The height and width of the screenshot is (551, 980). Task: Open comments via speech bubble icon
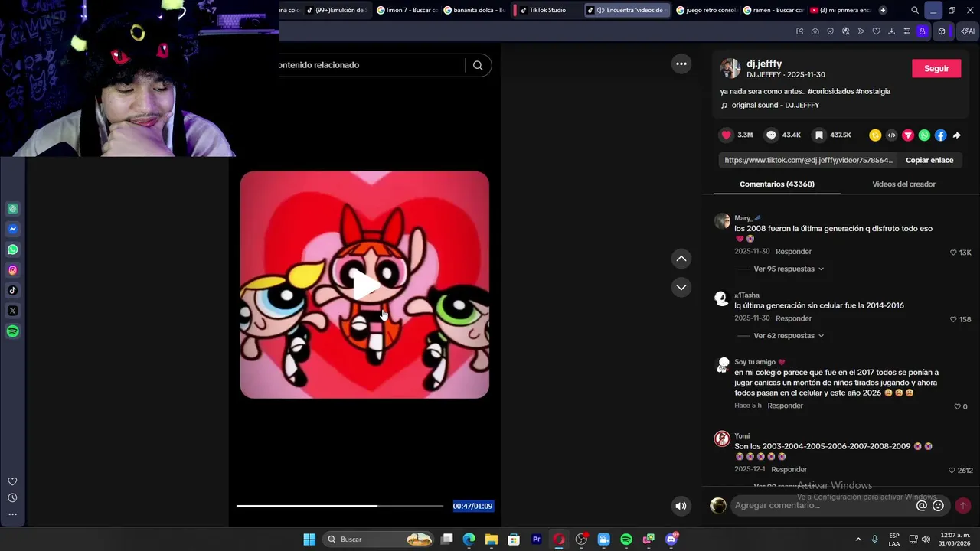click(771, 135)
